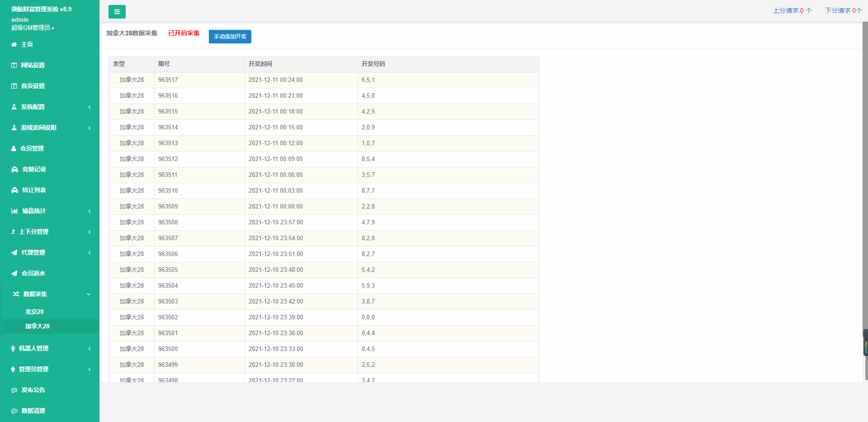
Task: Click draw time 2021-12-10 23:30:00
Action: click(x=276, y=365)
